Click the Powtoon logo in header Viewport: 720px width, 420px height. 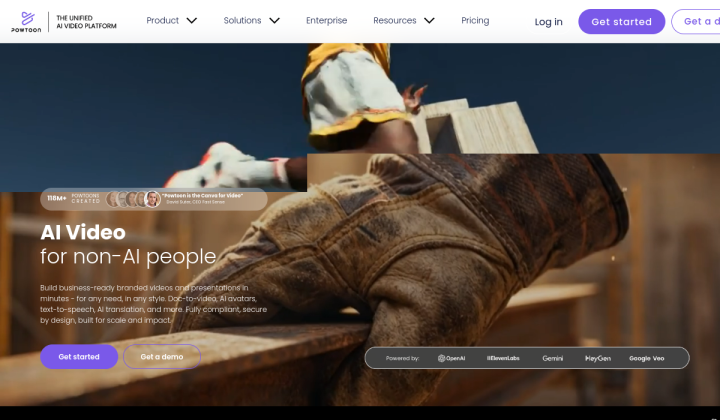[26, 22]
